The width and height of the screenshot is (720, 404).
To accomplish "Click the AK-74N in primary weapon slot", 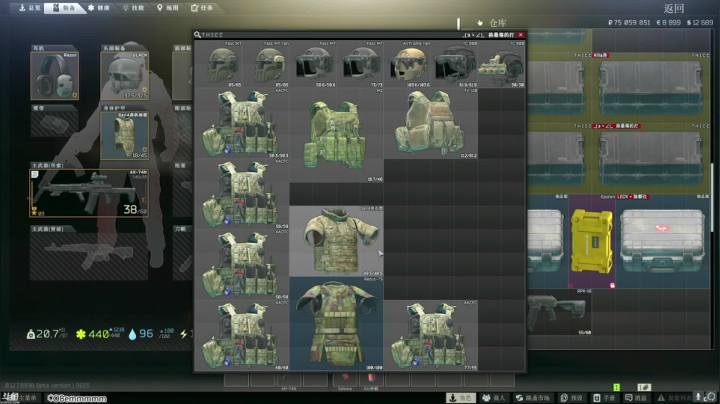I will coord(89,193).
